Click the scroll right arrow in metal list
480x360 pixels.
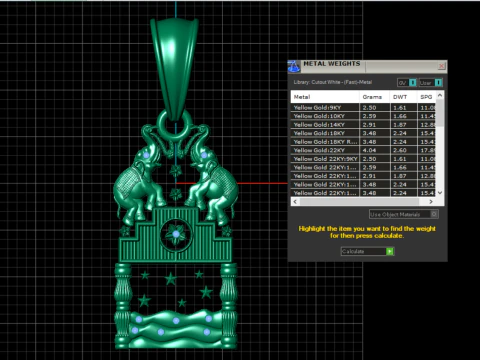pos(431,202)
